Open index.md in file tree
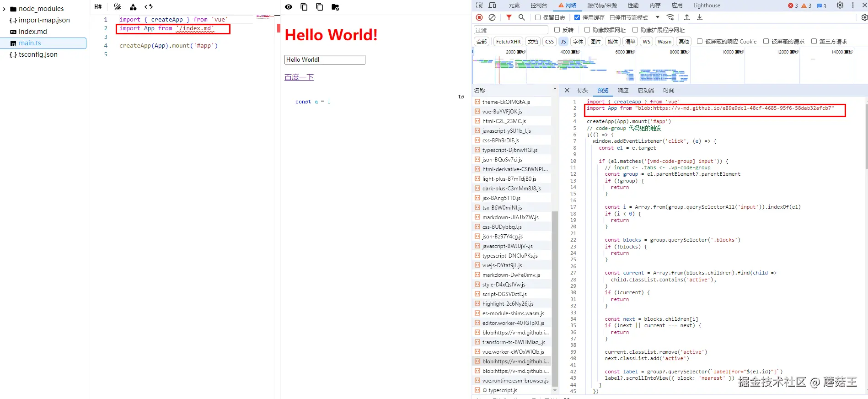The height and width of the screenshot is (399, 868). pos(32,32)
